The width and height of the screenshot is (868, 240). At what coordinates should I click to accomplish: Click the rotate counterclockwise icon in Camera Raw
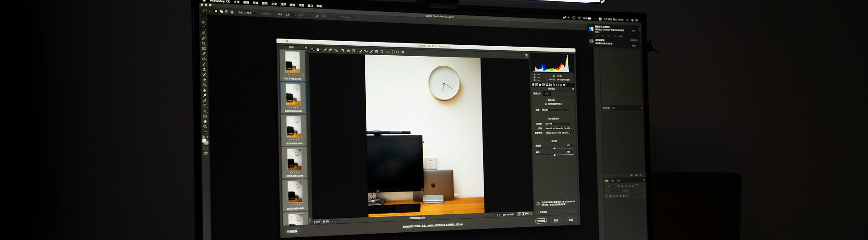[393, 52]
